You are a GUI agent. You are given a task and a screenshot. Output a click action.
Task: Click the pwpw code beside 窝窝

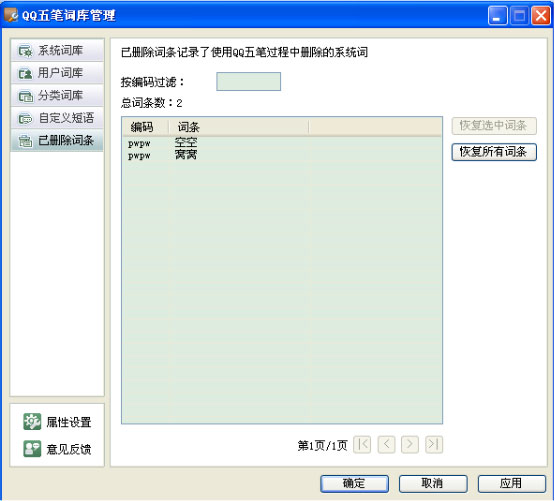tap(139, 156)
